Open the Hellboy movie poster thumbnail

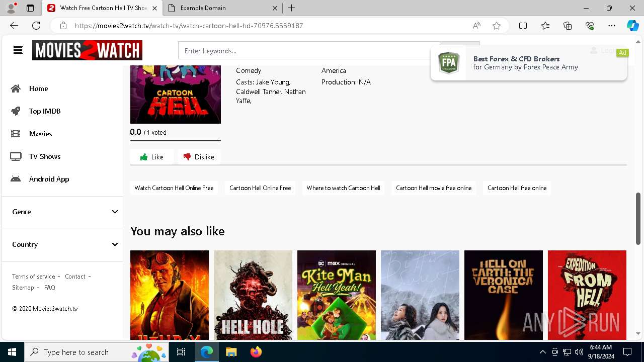click(170, 295)
